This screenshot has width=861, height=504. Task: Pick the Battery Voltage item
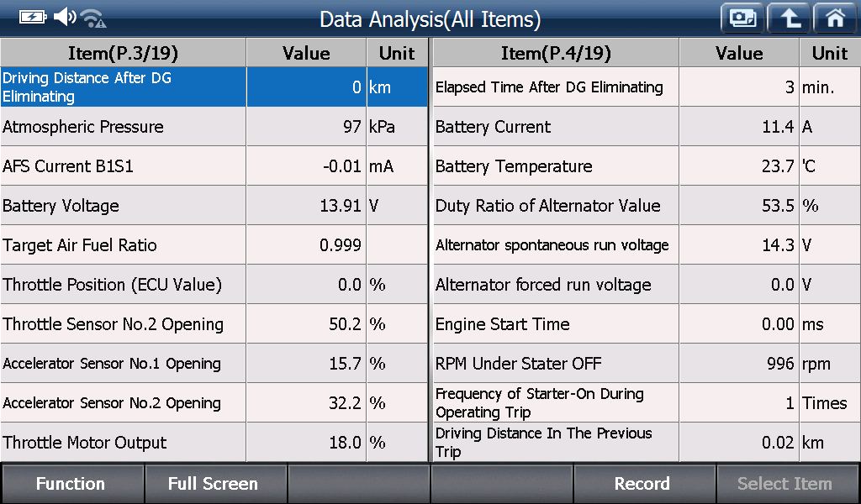click(214, 206)
